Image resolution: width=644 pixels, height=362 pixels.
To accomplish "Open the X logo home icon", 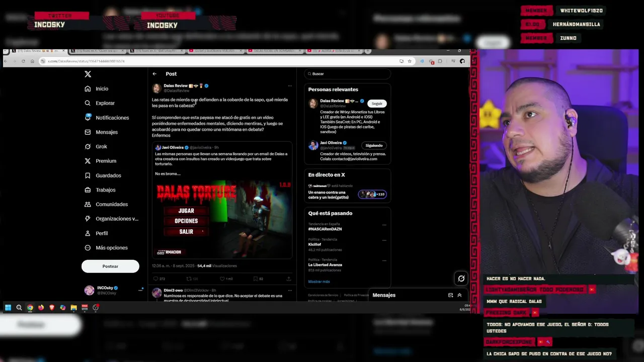I will click(88, 74).
